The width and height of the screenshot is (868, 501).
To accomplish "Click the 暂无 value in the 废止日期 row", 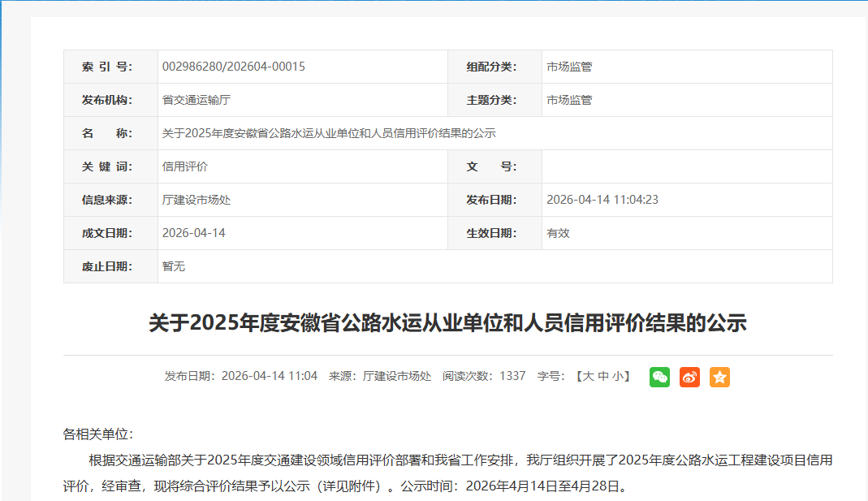I will (x=174, y=266).
